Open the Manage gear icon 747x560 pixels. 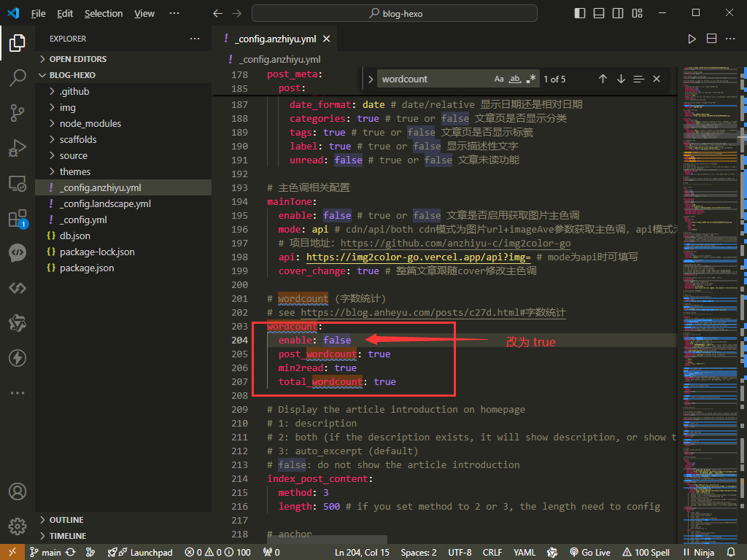pos(17,526)
